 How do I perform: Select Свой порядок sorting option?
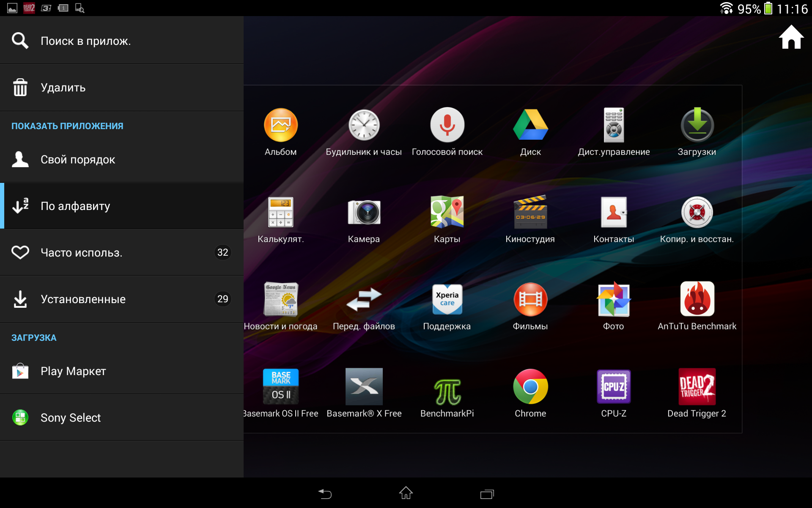[x=122, y=160]
